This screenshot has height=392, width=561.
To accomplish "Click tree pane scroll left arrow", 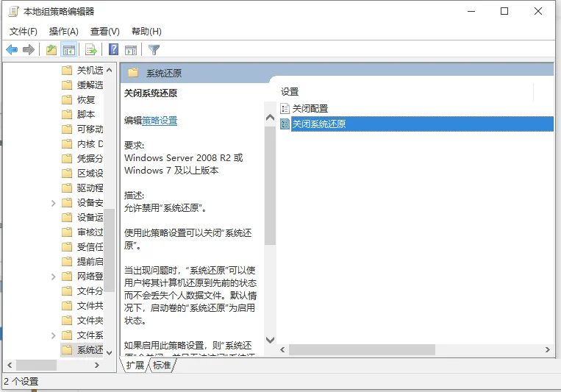I will point(10,365).
